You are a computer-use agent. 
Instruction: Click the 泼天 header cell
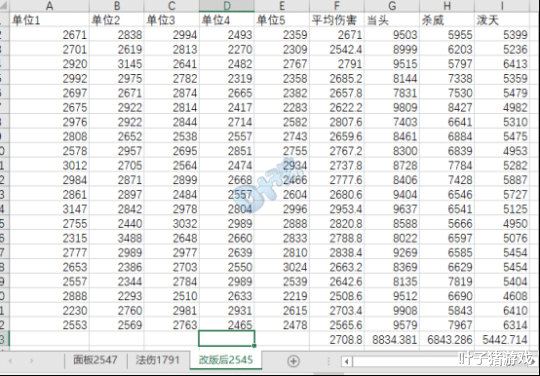tap(502, 20)
